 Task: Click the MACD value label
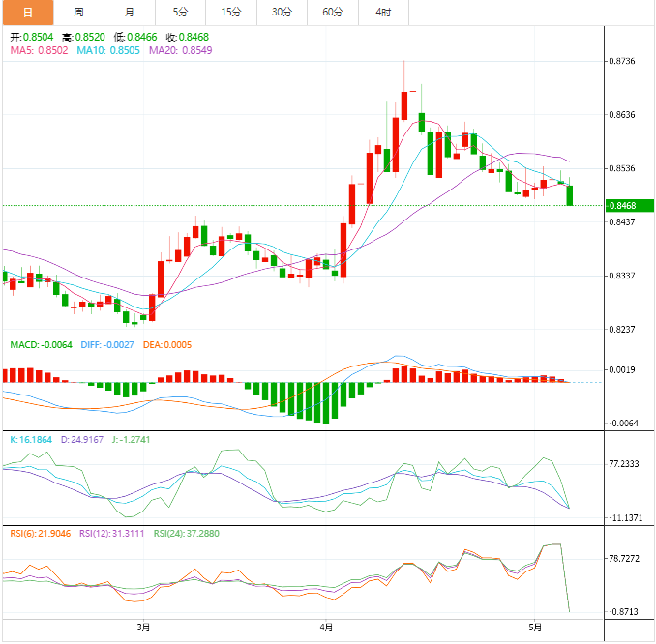point(39,345)
